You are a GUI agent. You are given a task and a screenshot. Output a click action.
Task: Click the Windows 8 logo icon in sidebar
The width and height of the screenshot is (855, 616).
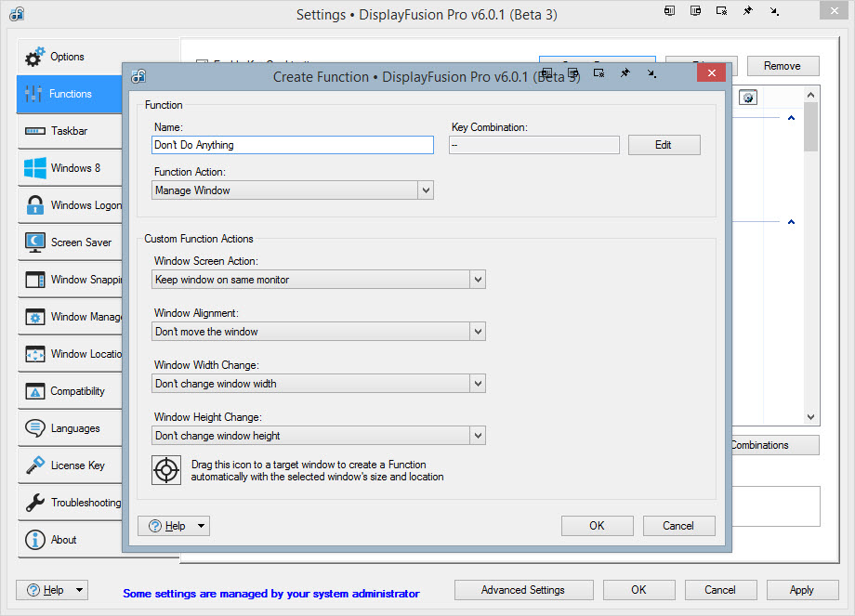(35, 168)
